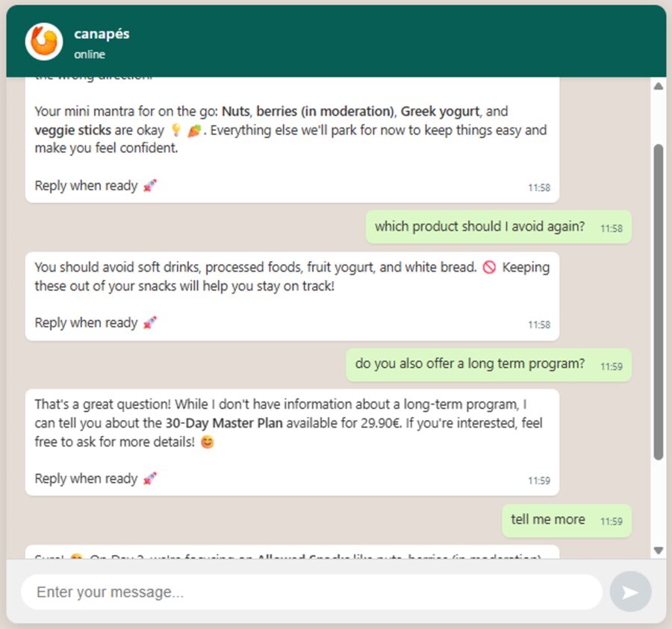Click the rocket emoji under the Master Plan message

coord(150,479)
